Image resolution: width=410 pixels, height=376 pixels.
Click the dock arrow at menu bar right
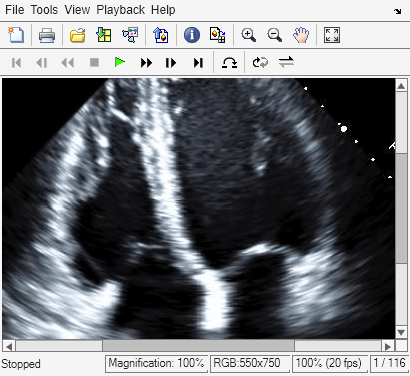point(397,11)
